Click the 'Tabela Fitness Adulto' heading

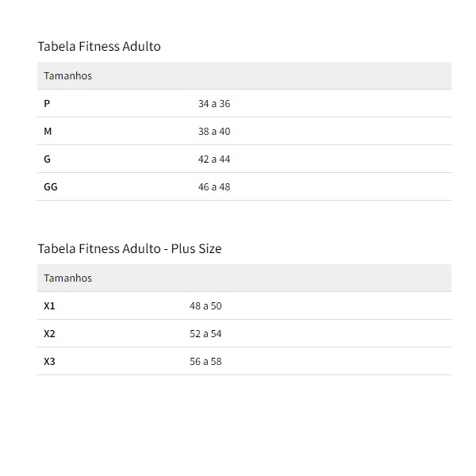tap(99, 46)
